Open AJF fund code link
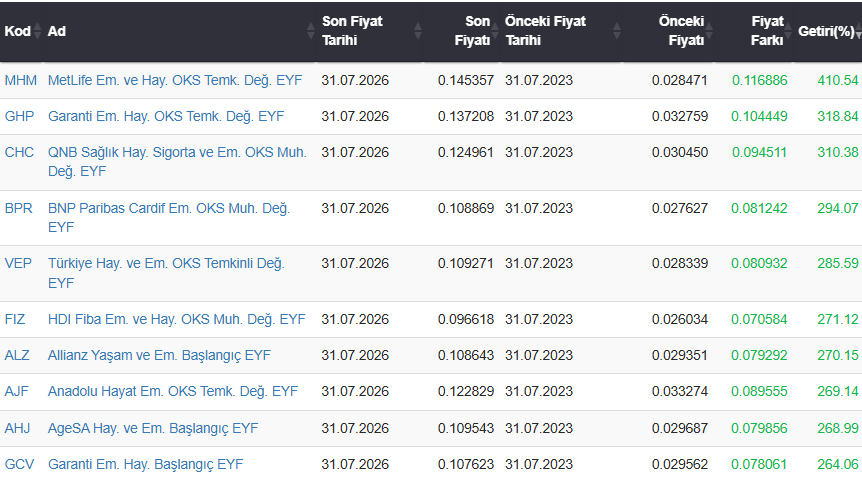Image resolution: width=862 pixels, height=477 pixels. pyautogui.click(x=16, y=391)
